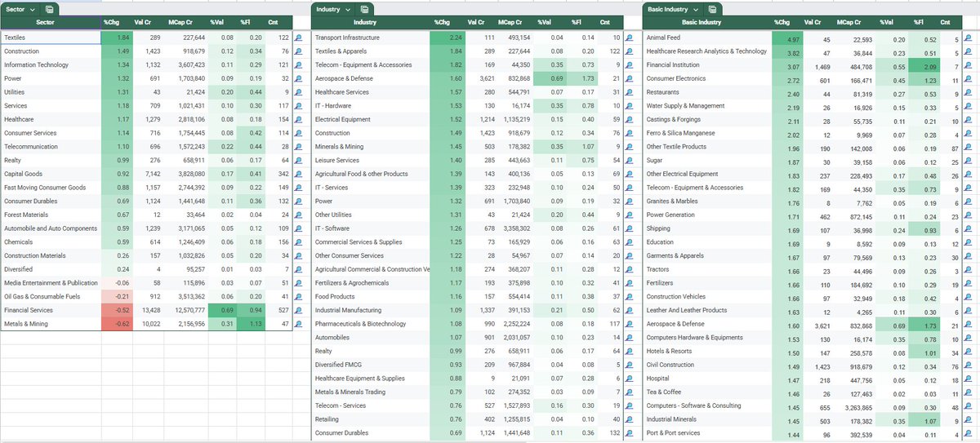Screen dimensions: 980x443
Task: Select the Tea & Coffee cell
Action: tap(707, 392)
